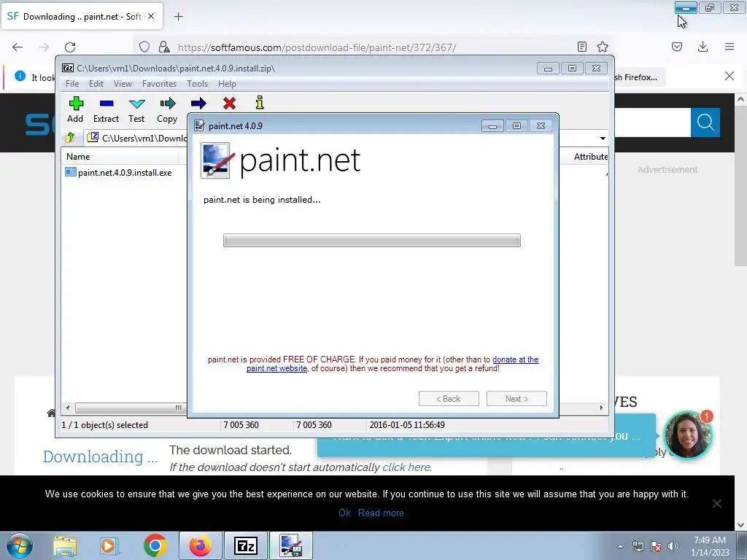Viewport: 747px width, 560px height.
Task: Toggle Firefox reader view icon
Action: click(x=581, y=47)
